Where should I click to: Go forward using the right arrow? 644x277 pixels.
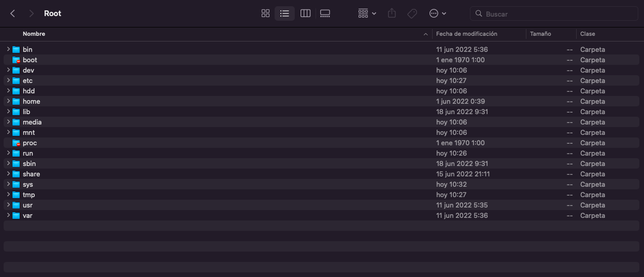pyautogui.click(x=32, y=13)
